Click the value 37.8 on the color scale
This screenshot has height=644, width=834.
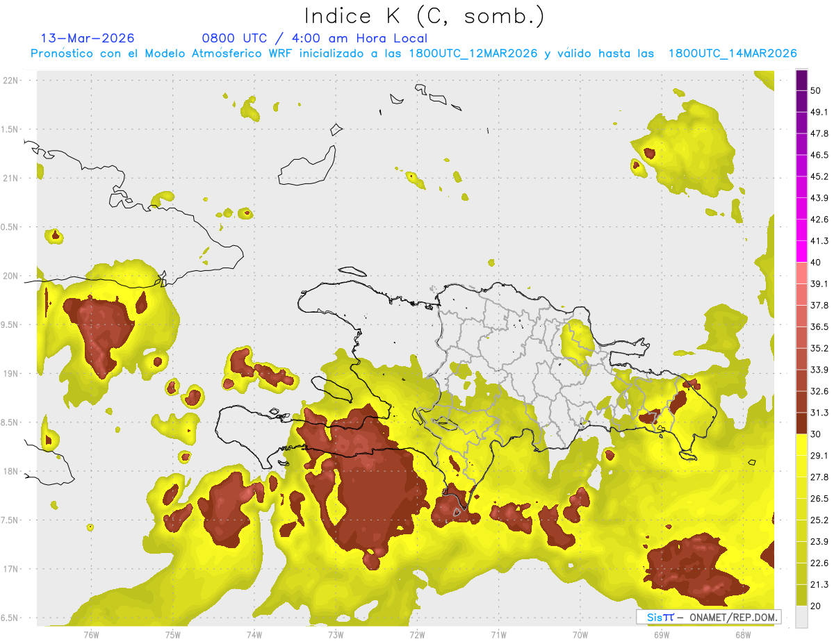819,305
